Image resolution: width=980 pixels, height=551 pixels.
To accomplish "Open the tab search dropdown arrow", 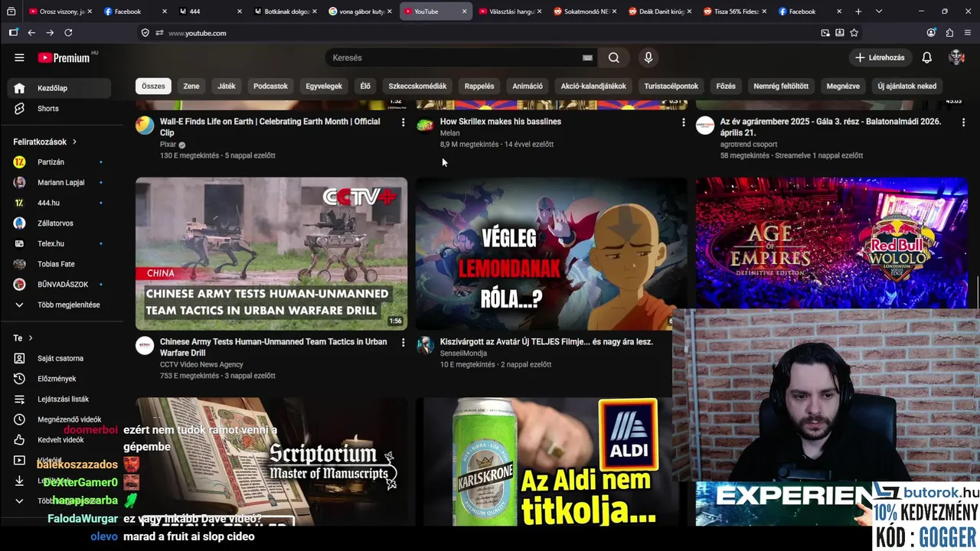I will (x=878, y=11).
